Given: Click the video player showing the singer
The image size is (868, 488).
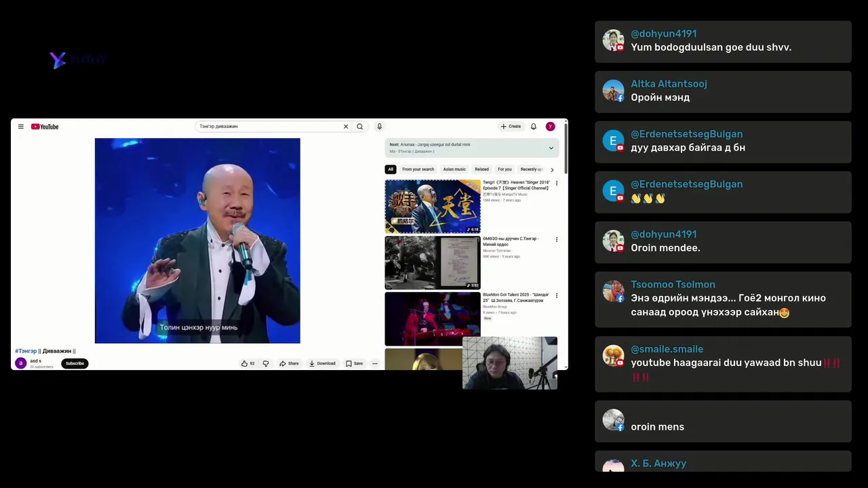Looking at the screenshot, I should coord(197,241).
